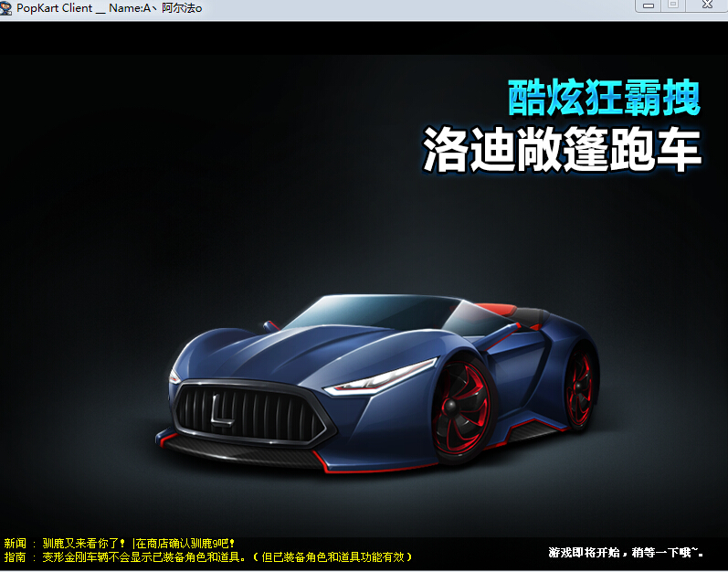Click the news line '驯鹿又来看你了!'

(83, 543)
